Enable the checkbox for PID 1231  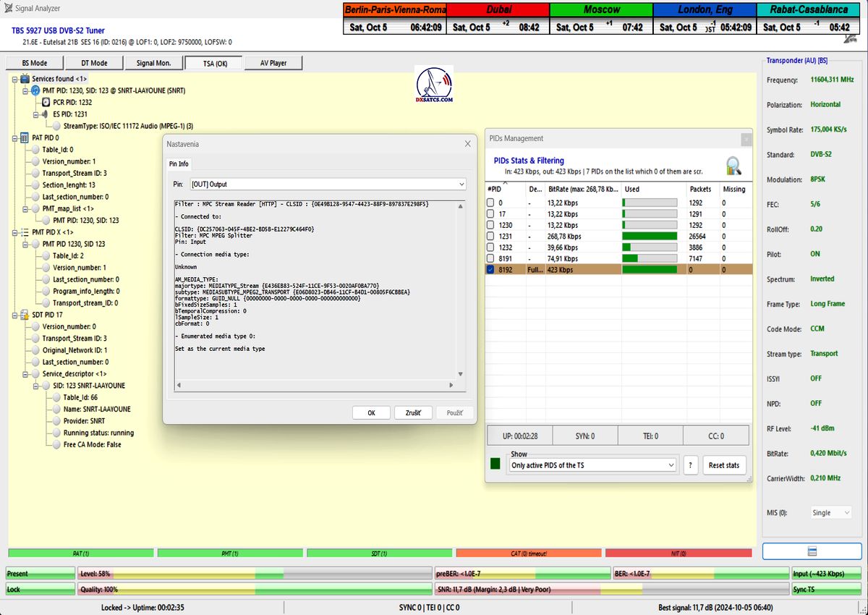pos(490,236)
